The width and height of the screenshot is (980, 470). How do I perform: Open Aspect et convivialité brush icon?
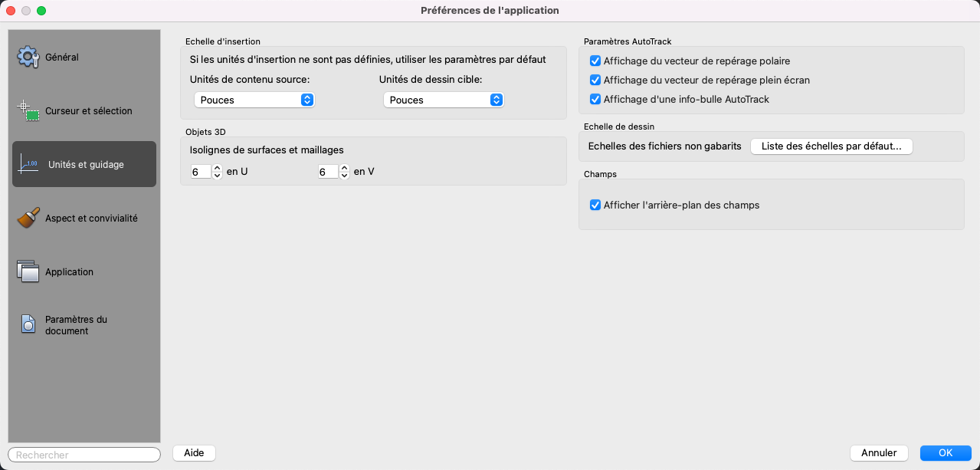pos(28,218)
